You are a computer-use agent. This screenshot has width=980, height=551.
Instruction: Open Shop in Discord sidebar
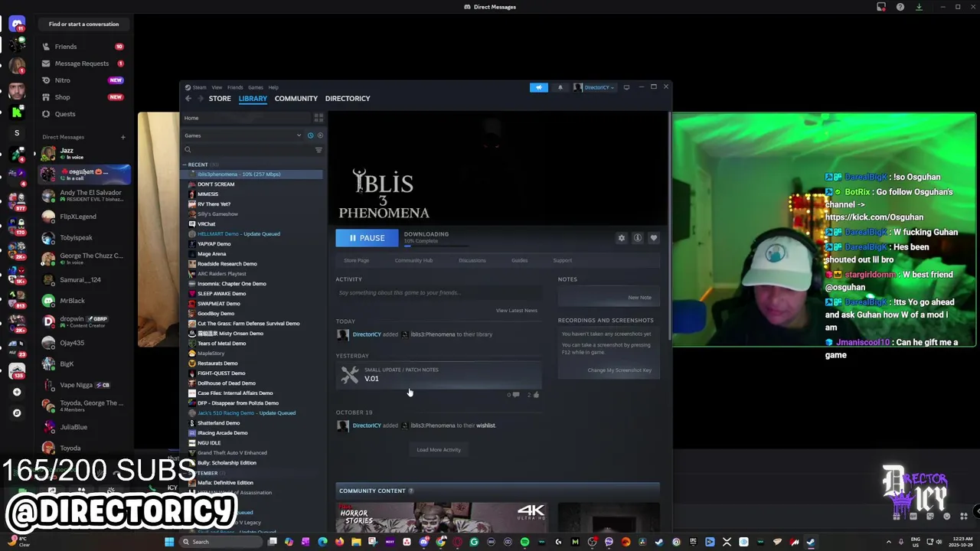coord(83,97)
